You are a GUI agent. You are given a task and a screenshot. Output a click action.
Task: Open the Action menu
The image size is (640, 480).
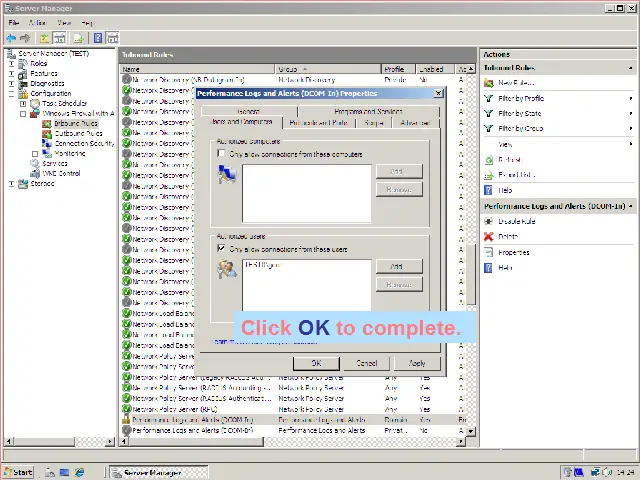[x=37, y=23]
